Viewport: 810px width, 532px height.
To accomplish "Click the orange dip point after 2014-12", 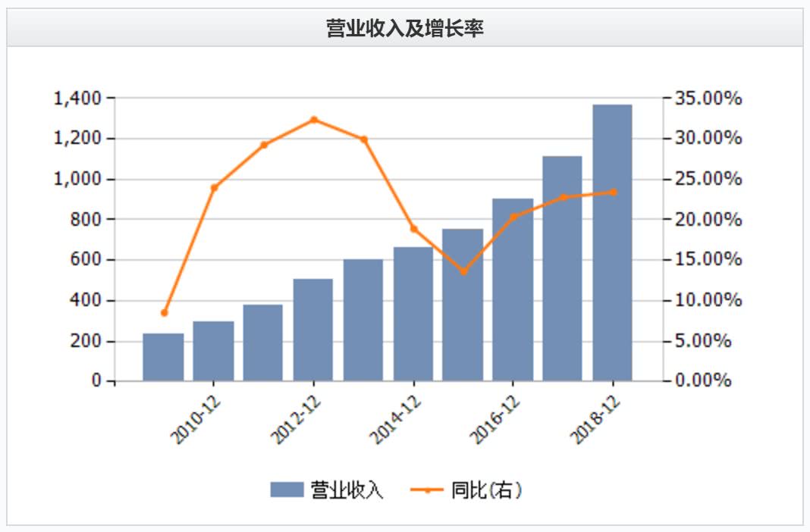I will (x=463, y=271).
